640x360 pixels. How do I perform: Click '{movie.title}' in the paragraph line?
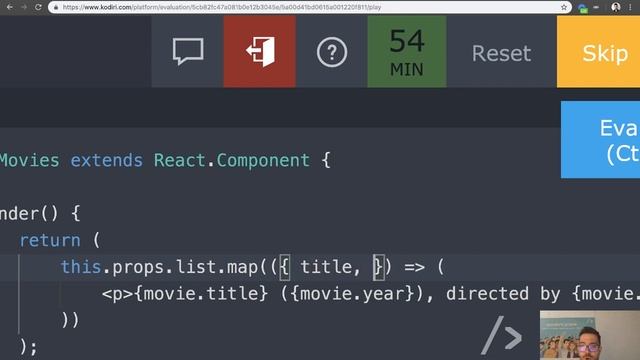coord(201,294)
